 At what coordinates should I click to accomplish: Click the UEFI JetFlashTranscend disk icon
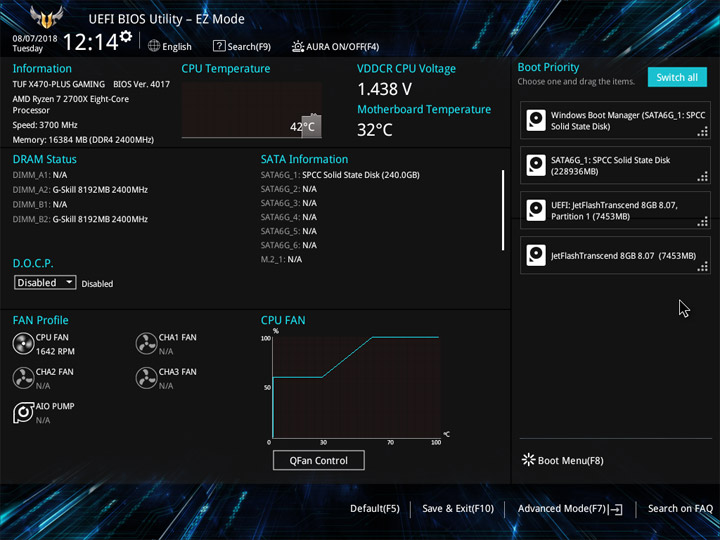[536, 210]
